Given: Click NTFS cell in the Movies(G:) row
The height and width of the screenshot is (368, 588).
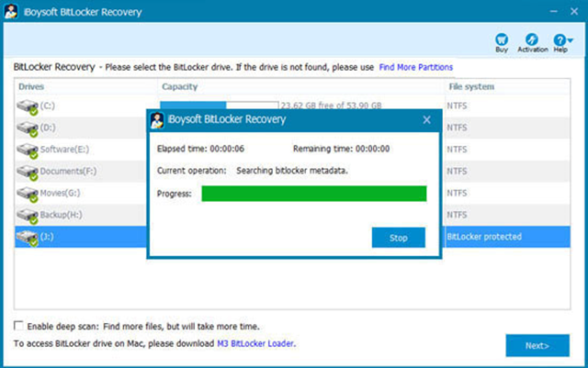Looking at the screenshot, I should click(x=457, y=193).
